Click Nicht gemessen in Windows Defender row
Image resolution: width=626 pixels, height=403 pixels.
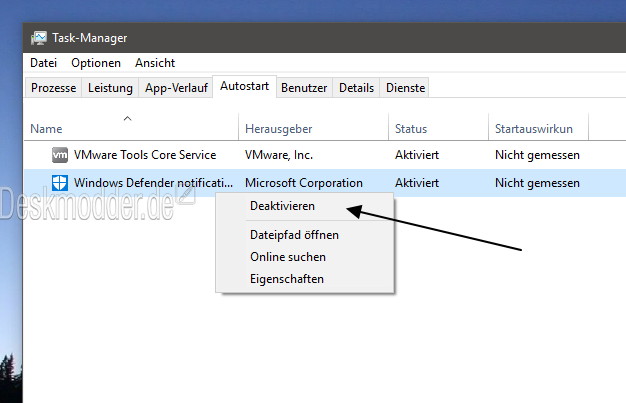(x=537, y=183)
